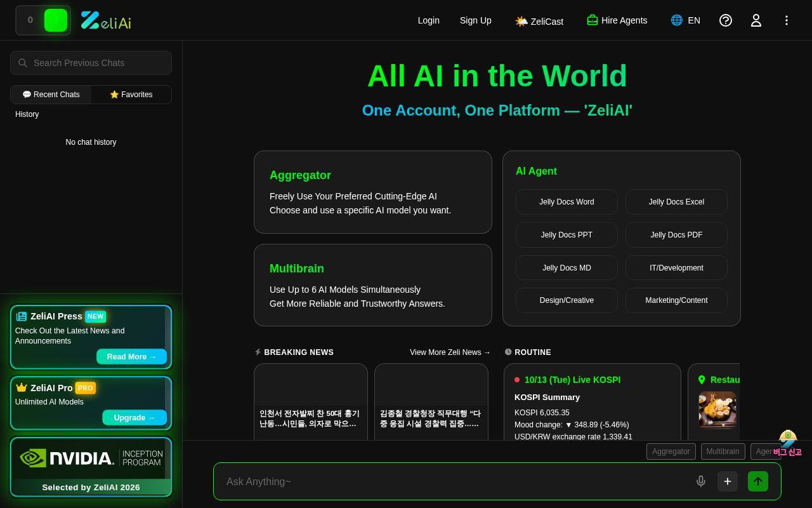The image size is (812, 508).
Task: Click the ZeliAi logo in the header
Action: (x=106, y=20)
